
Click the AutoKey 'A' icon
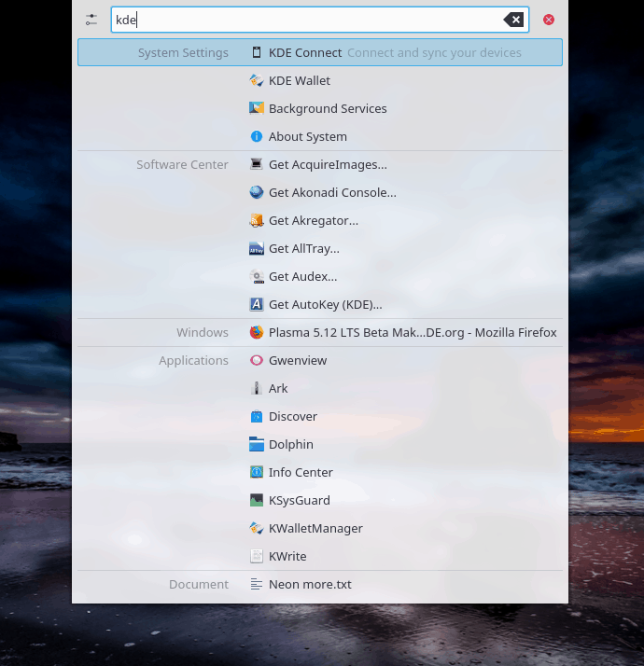coord(257,304)
